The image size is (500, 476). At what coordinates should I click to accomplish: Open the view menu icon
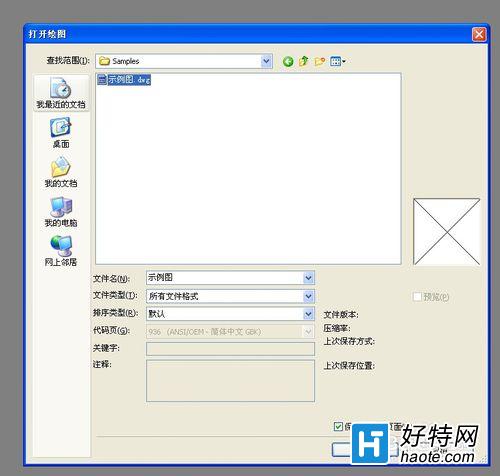[x=337, y=61]
